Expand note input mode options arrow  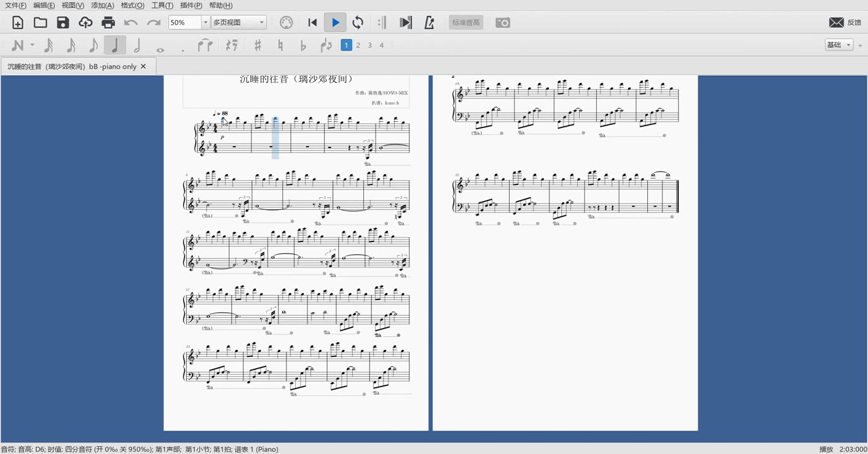pyautogui.click(x=32, y=45)
